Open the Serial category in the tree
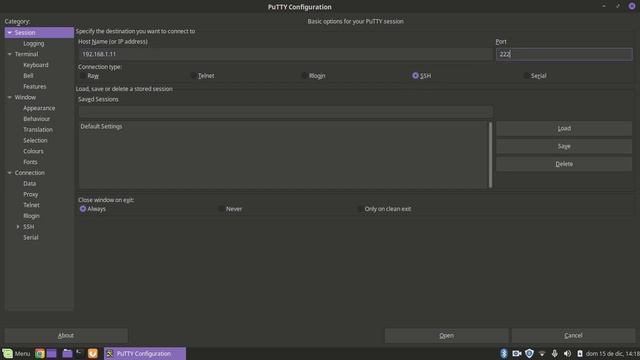The image size is (640, 360). tap(31, 238)
